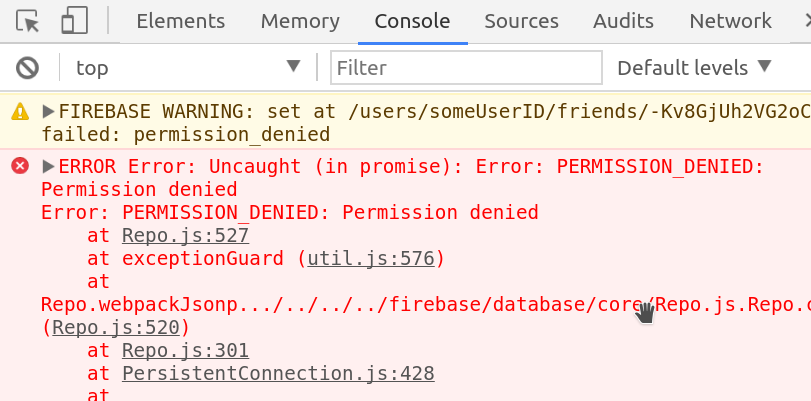Open the top context dropdown
Viewport: 811px width, 401px height.
coord(188,68)
